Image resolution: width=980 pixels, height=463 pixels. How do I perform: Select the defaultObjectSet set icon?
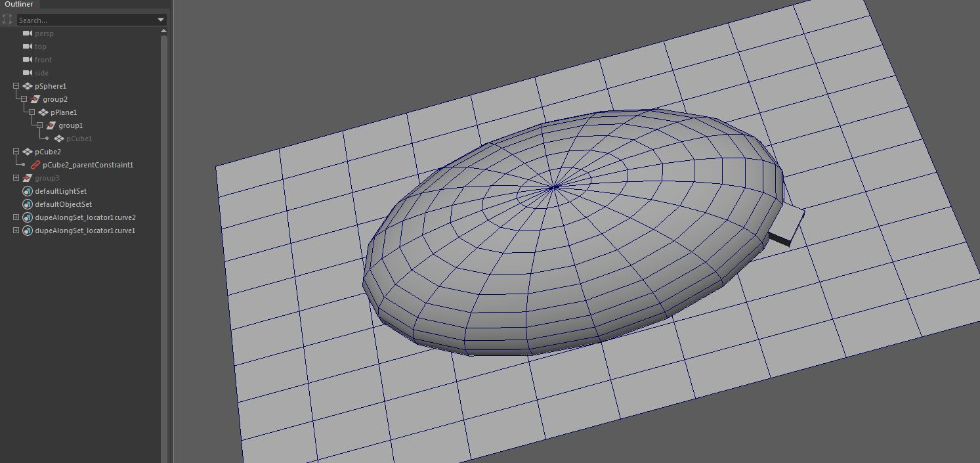[26, 204]
